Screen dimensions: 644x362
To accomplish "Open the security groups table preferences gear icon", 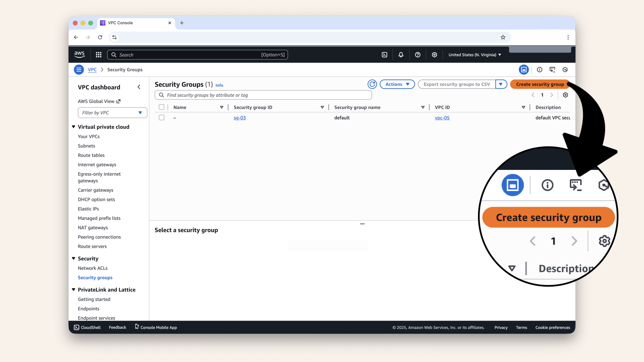I will 565,95.
